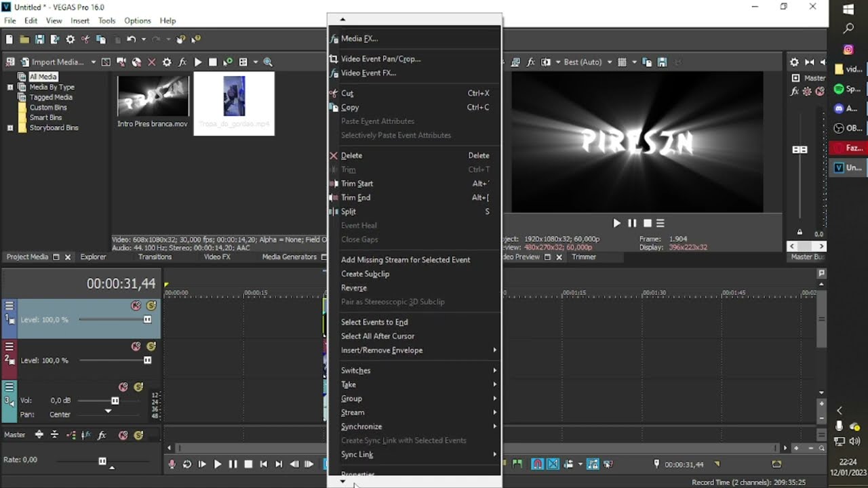The height and width of the screenshot is (488, 868).
Task: Pause the Video Preview playback
Action: [632, 223]
